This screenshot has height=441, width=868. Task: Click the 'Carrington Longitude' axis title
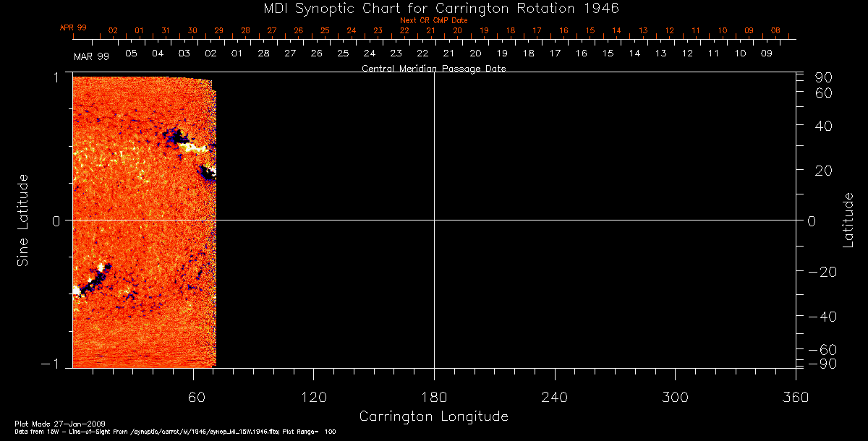(x=433, y=416)
